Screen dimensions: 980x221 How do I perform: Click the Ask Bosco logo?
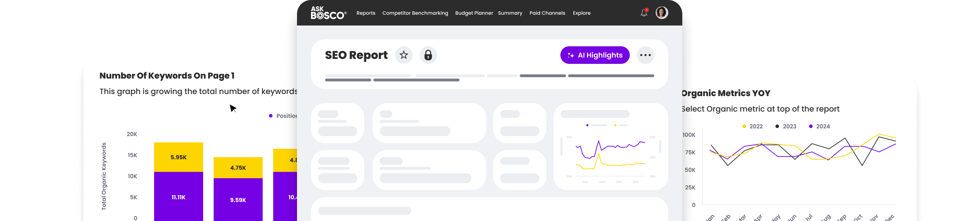coord(328,13)
